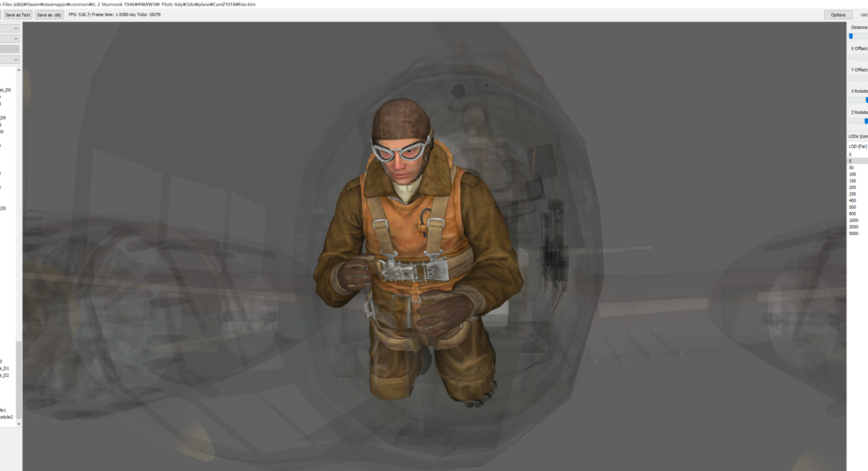This screenshot has width=868, height=471.
Task: Click the tree list scroll-up arrow
Action: 19,70
